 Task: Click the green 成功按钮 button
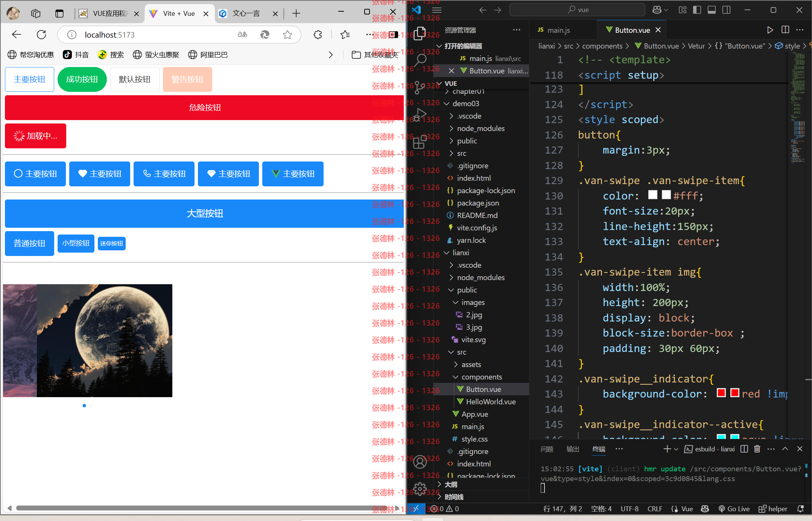tap(82, 79)
